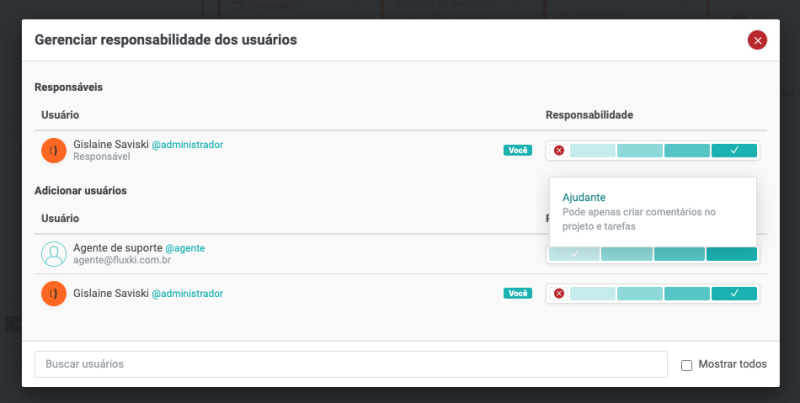Click red remove icon in Adicionar usuários list
The image size is (800, 403).
pos(559,293)
